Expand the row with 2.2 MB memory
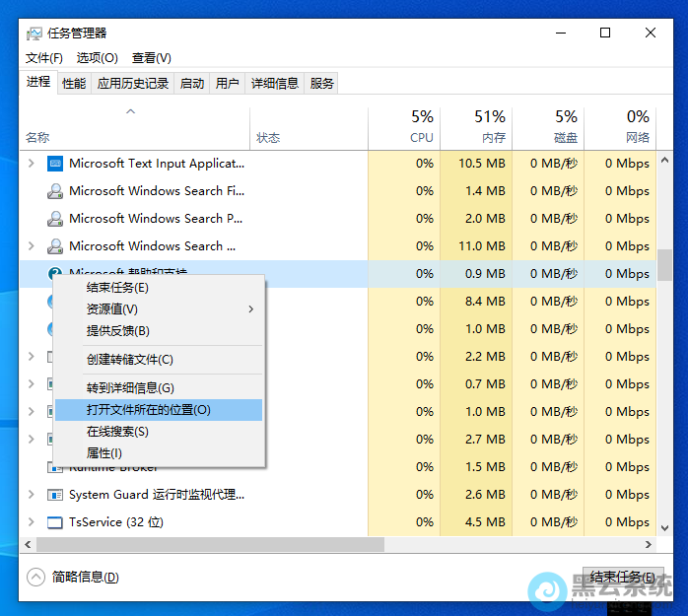This screenshot has height=616, width=688. tap(32, 357)
